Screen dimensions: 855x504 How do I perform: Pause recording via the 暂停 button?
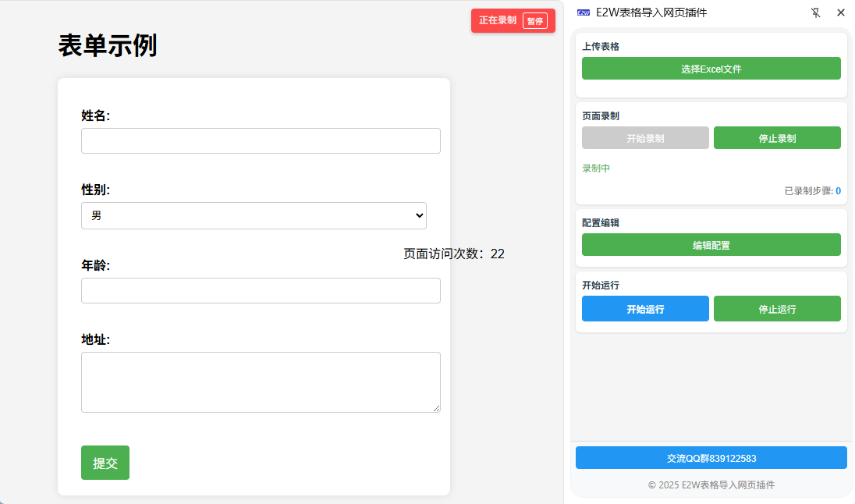[x=535, y=21]
